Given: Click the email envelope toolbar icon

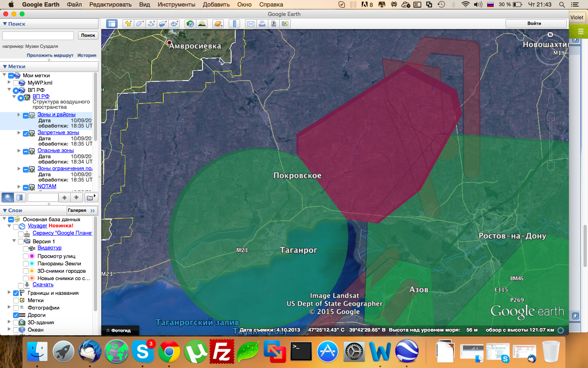Looking at the screenshot, I should tap(251, 24).
